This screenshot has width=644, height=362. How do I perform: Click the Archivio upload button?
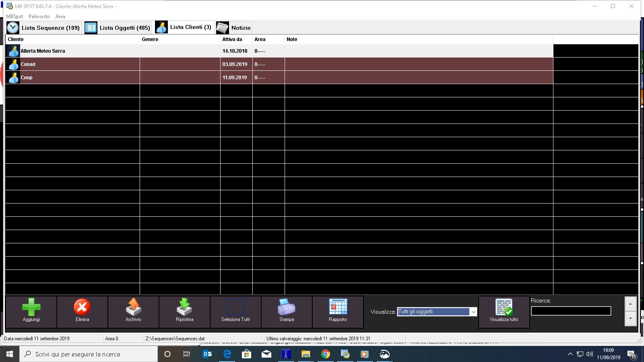pos(133,312)
